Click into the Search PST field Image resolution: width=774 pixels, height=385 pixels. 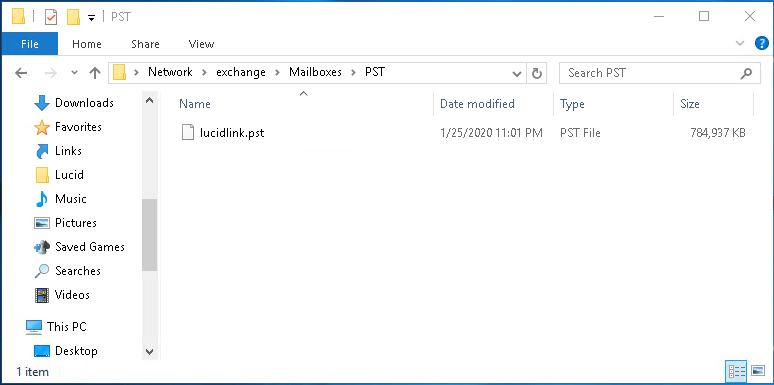(x=651, y=74)
